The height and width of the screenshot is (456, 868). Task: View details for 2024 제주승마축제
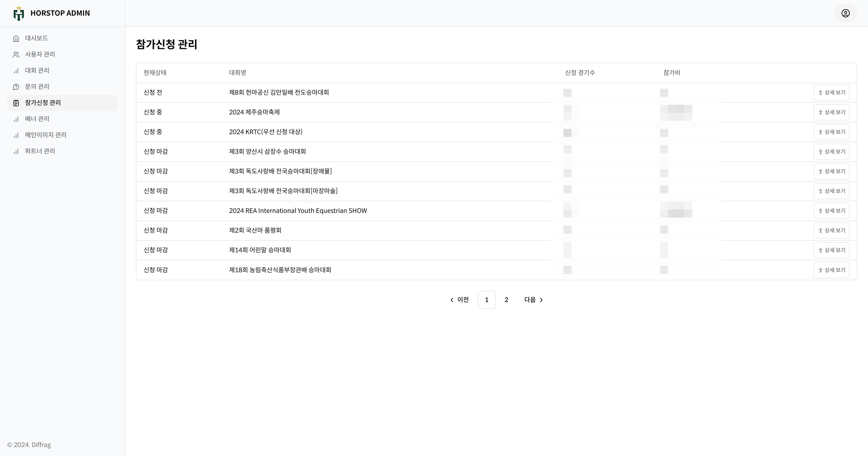pyautogui.click(x=831, y=112)
